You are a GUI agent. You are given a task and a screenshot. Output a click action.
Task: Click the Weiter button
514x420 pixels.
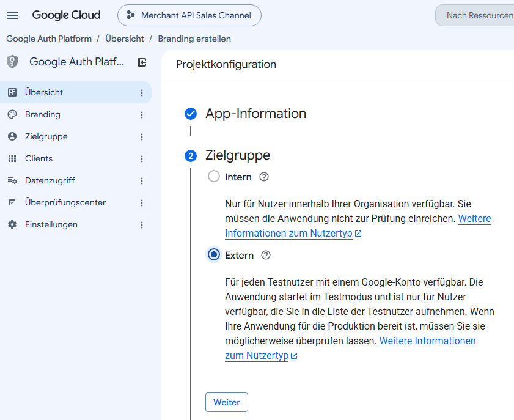point(227,402)
